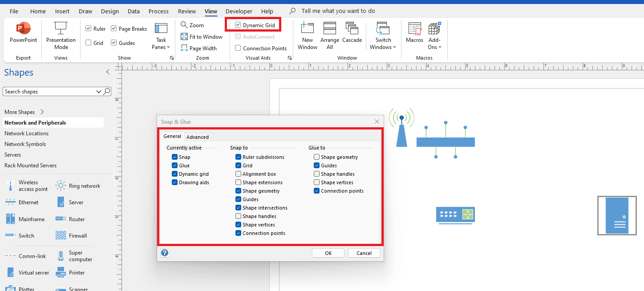Open Network Symbols stencil
The height and width of the screenshot is (291, 644).
25,144
